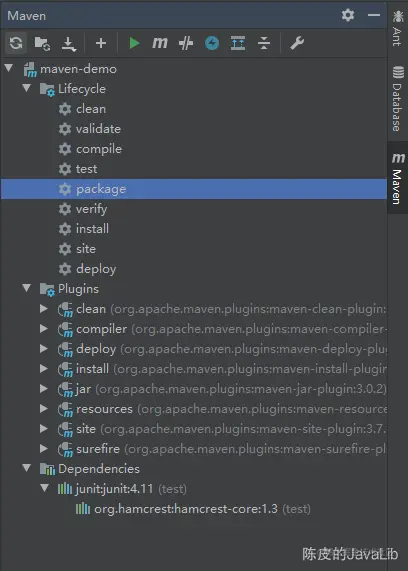Expand the surefire plugin node

tap(44, 449)
